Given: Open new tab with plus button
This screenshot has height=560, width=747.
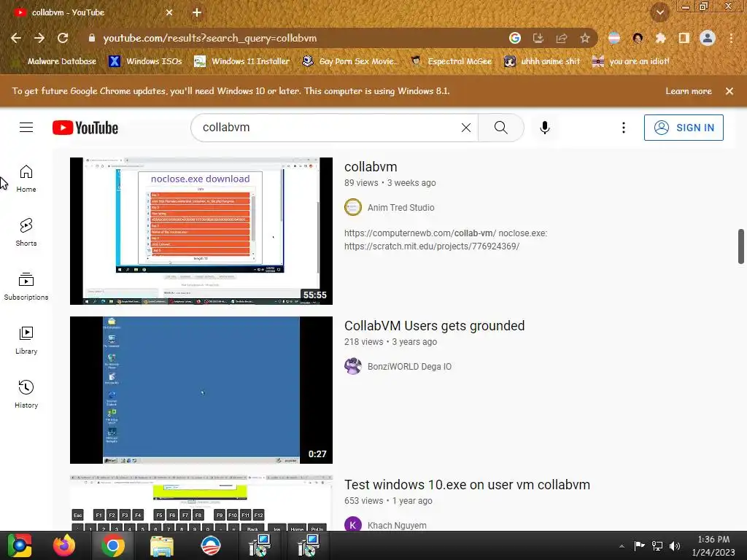Looking at the screenshot, I should click(x=197, y=12).
